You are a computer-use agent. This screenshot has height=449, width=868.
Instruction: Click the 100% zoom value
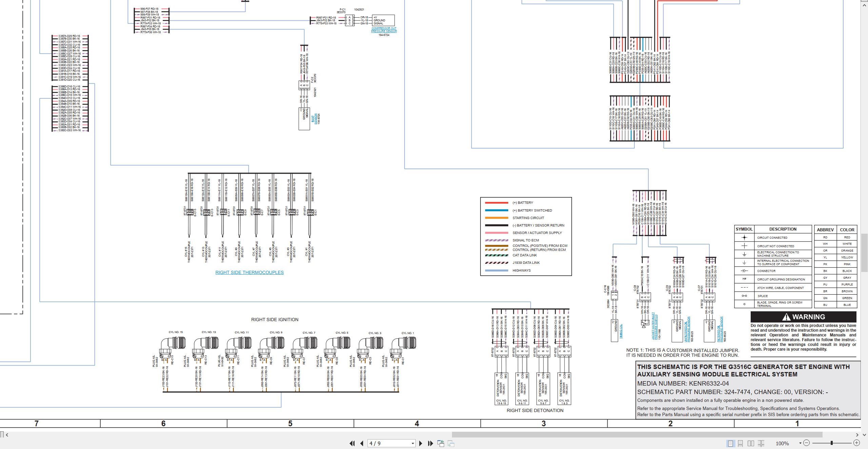coord(783,443)
